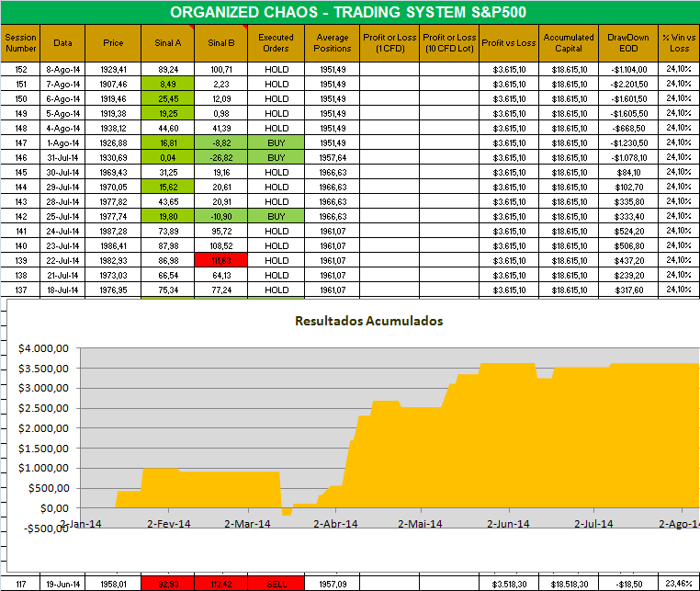Image resolution: width=700 pixels, height=591 pixels.
Task: Click the 'Sinal A' header cell
Action: pos(168,43)
